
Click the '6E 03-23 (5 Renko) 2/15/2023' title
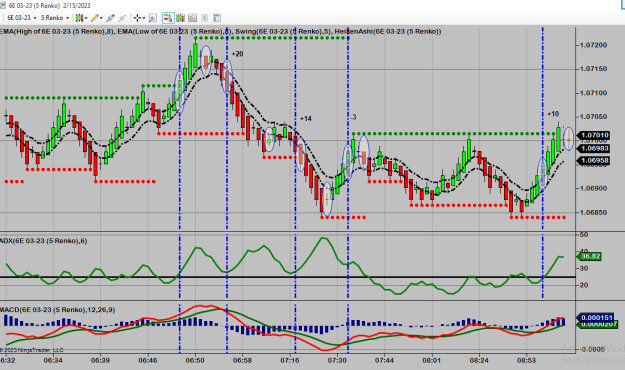point(49,6)
